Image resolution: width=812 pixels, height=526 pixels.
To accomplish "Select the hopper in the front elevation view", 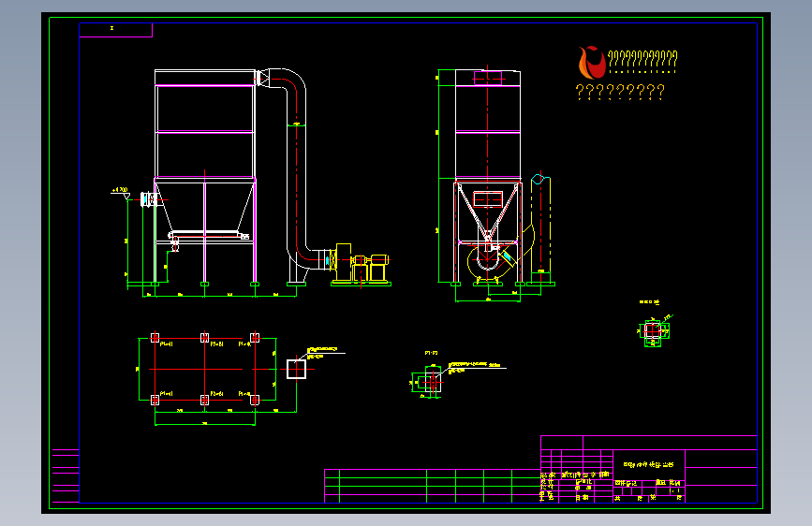I will 204,206.
